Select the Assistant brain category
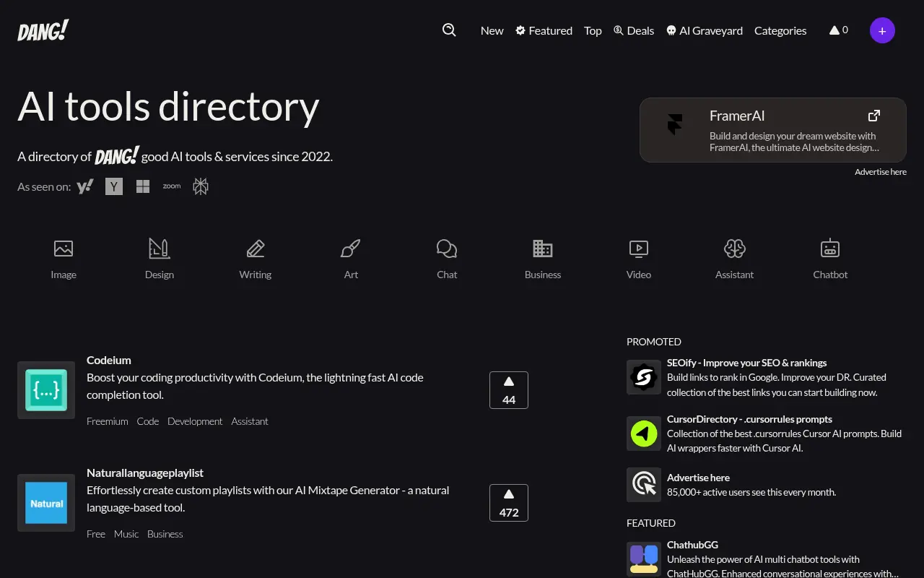The width and height of the screenshot is (924, 578). [x=734, y=249]
